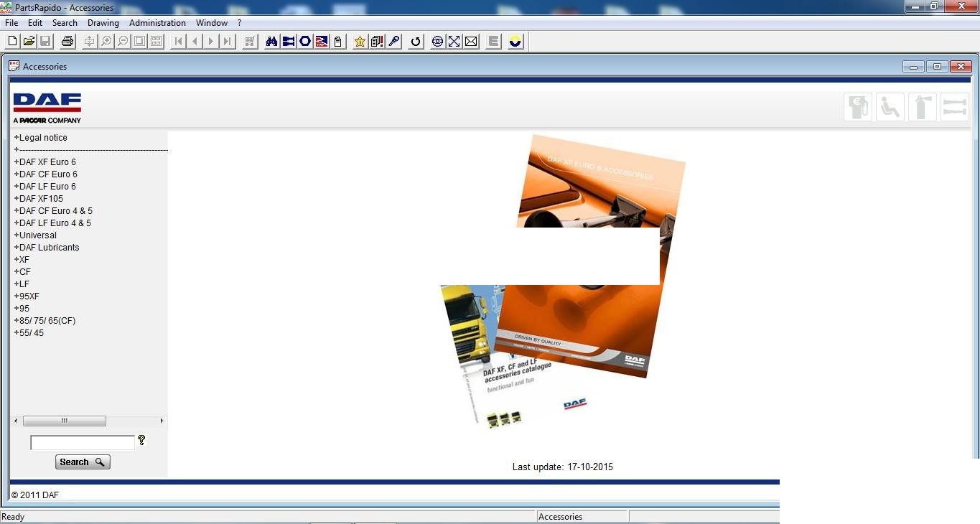Image resolution: width=980 pixels, height=524 pixels.
Task: Click the scrollbar right arrow in tree panel
Action: (162, 421)
